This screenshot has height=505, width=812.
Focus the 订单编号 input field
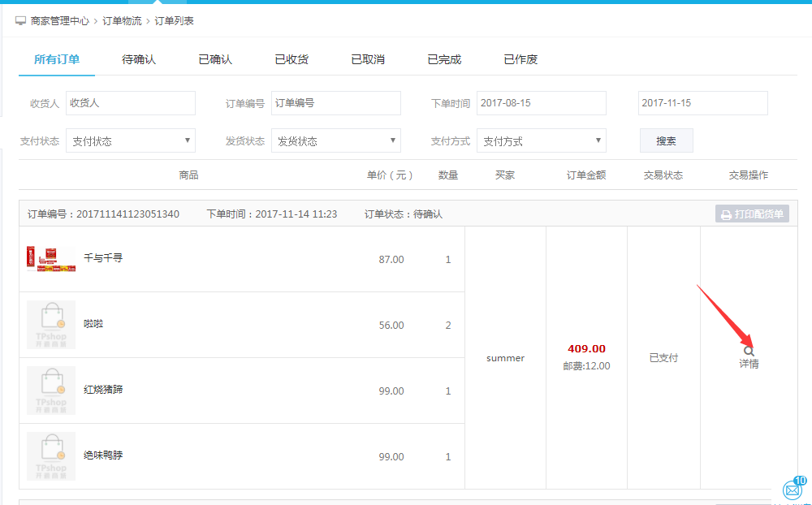pyautogui.click(x=335, y=103)
